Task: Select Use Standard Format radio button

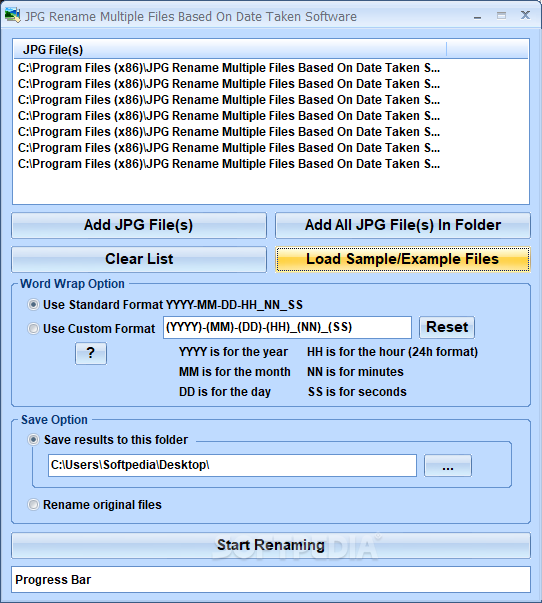Action: [x=33, y=305]
